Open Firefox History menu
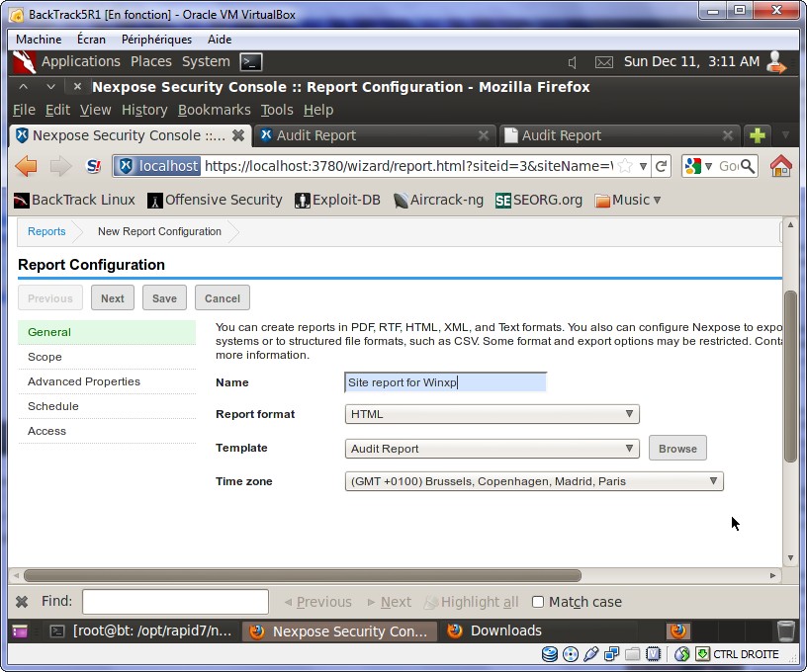Screen dimensions: 807x672 [x=144, y=110]
